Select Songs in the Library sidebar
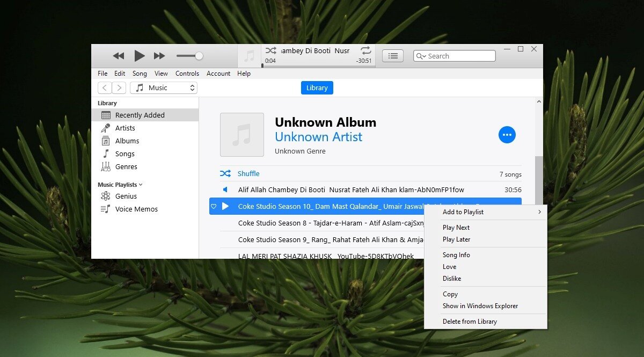 [x=124, y=154]
